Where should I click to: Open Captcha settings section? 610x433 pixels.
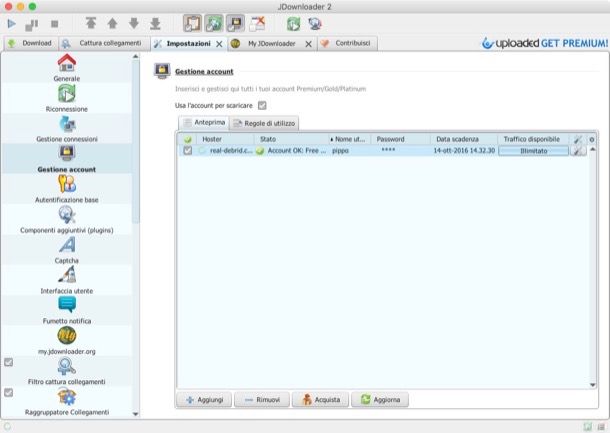tap(67, 250)
